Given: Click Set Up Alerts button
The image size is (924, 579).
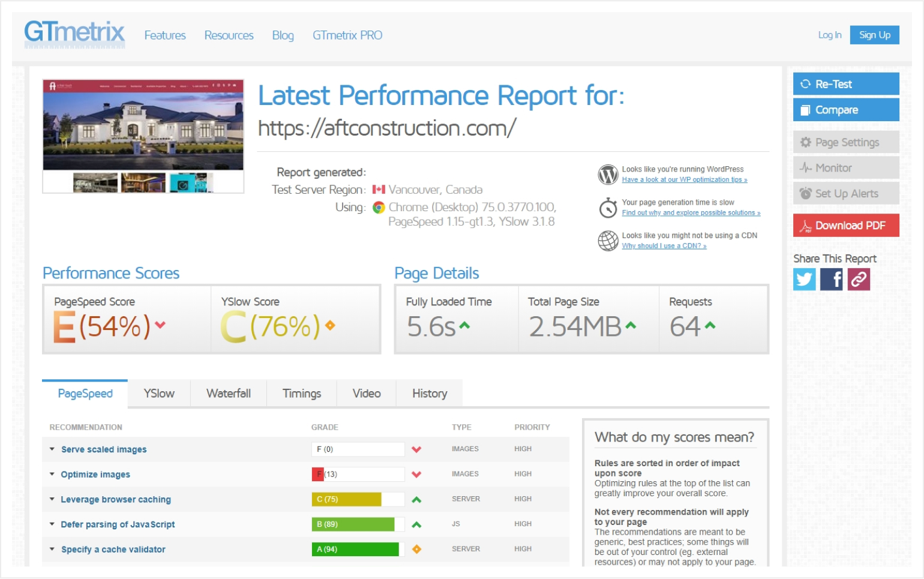Looking at the screenshot, I should (x=846, y=193).
